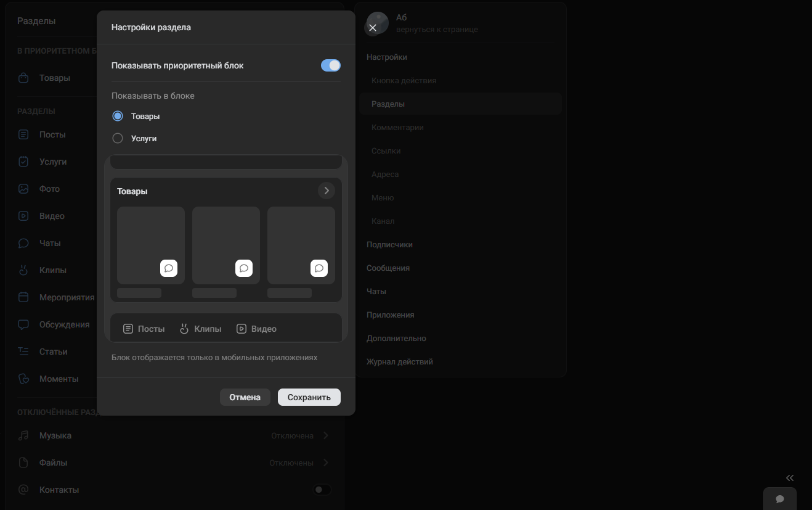Click the Клипы label in preview tab bar

coord(208,329)
